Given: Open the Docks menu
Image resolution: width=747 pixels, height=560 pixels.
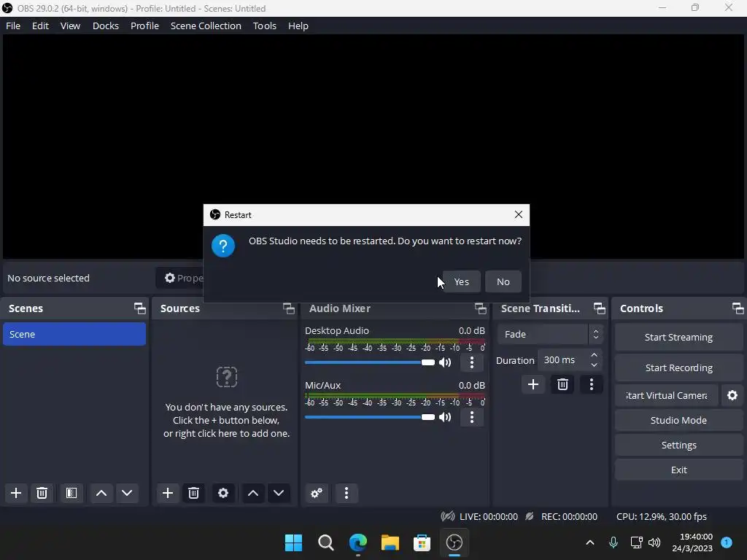Looking at the screenshot, I should point(105,26).
